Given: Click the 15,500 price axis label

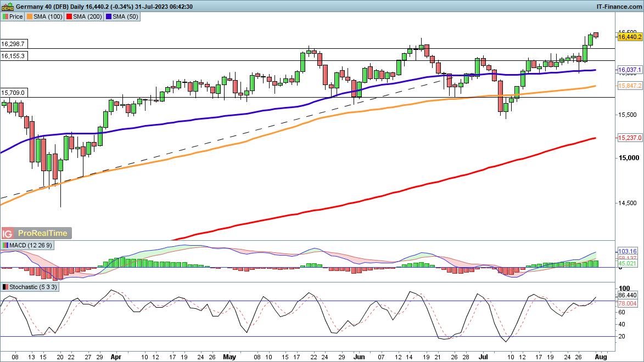Looking at the screenshot, I should 627,115.
